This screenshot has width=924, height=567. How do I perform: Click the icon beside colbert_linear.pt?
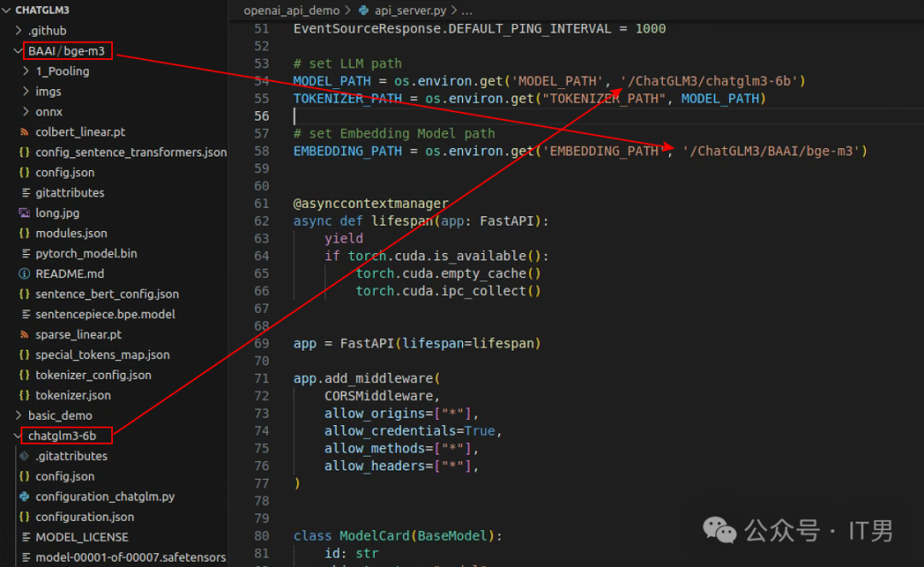click(25, 133)
